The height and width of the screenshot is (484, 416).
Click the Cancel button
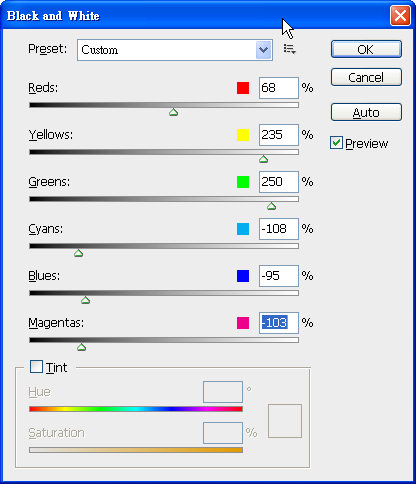366,77
